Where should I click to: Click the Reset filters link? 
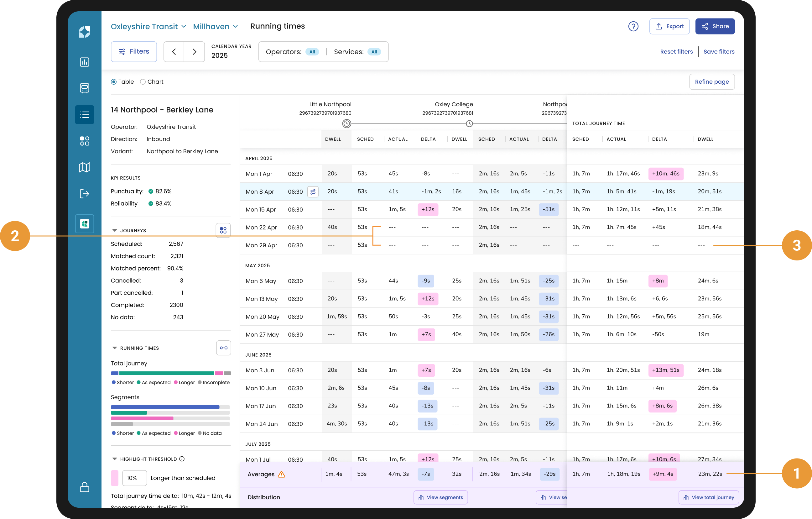[676, 52]
